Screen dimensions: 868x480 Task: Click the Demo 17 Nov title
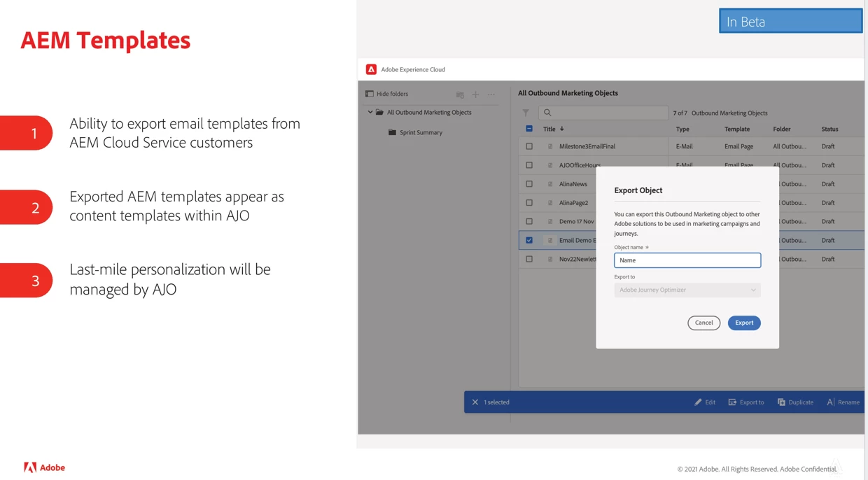[577, 221]
